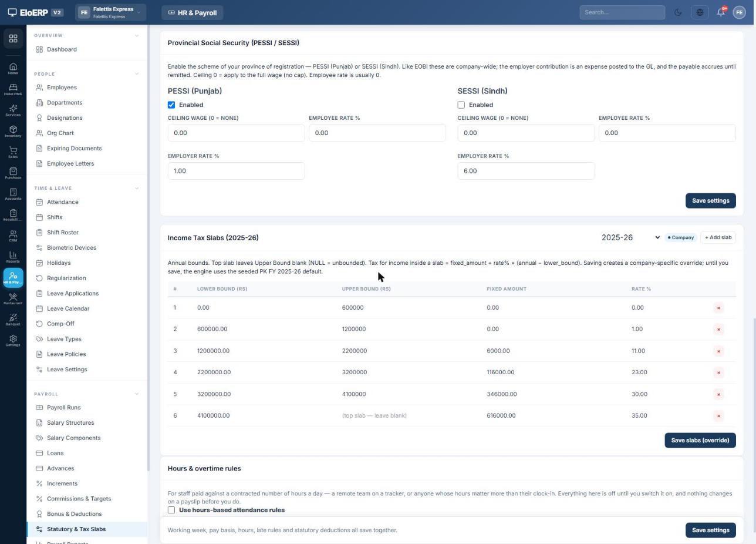Go to Employees in the sidebar
This screenshot has height=544, width=756.
(87, 88)
